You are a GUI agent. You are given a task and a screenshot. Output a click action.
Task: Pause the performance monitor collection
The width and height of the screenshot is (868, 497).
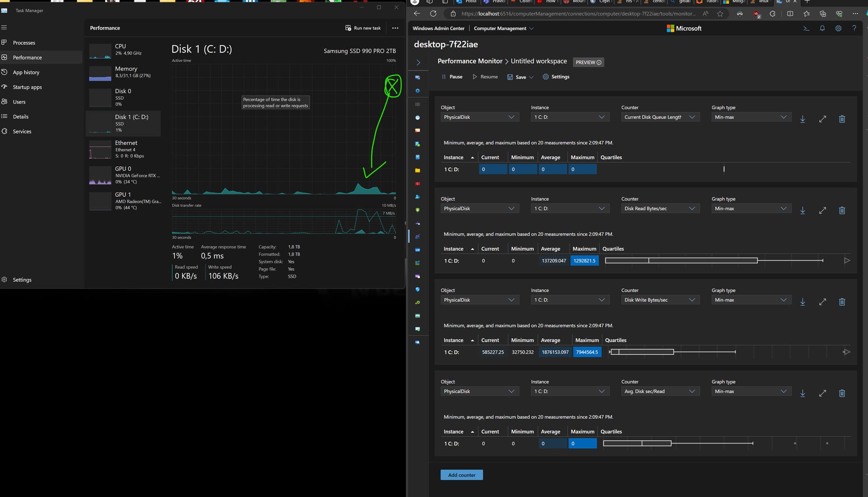click(x=452, y=77)
